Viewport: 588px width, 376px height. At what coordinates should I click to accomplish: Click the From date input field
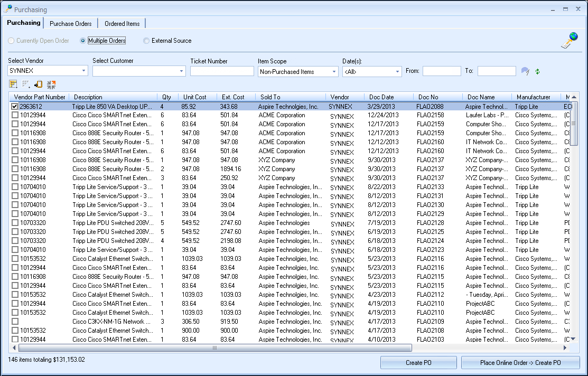(x=442, y=71)
